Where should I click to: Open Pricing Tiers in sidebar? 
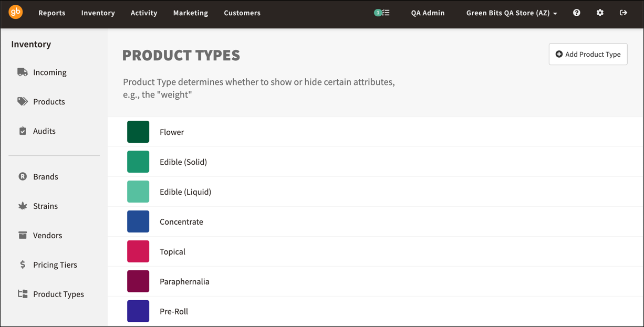pyautogui.click(x=55, y=265)
